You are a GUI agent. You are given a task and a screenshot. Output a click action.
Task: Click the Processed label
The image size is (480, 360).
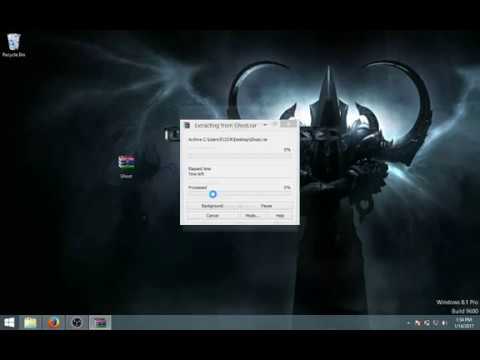[x=198, y=188]
